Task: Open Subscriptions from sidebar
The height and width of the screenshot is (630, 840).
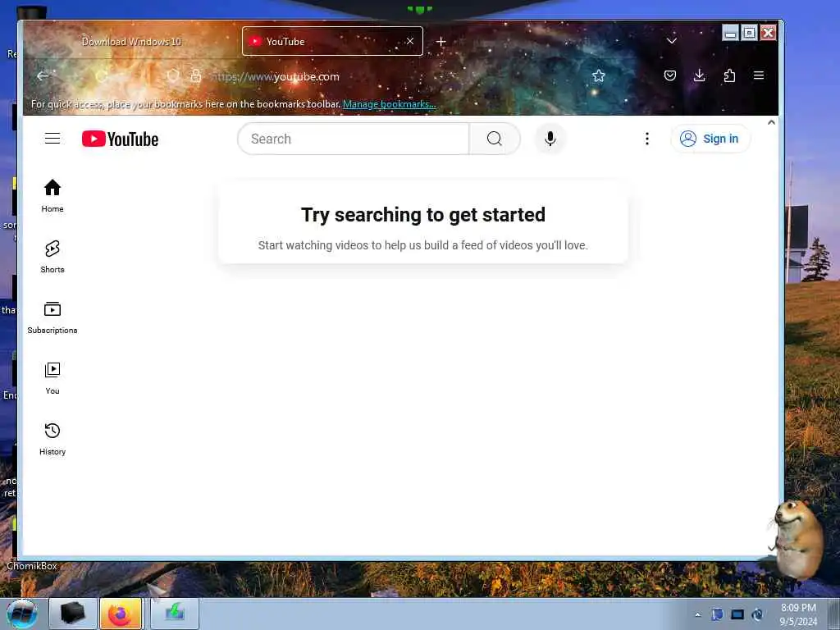Action: click(52, 317)
